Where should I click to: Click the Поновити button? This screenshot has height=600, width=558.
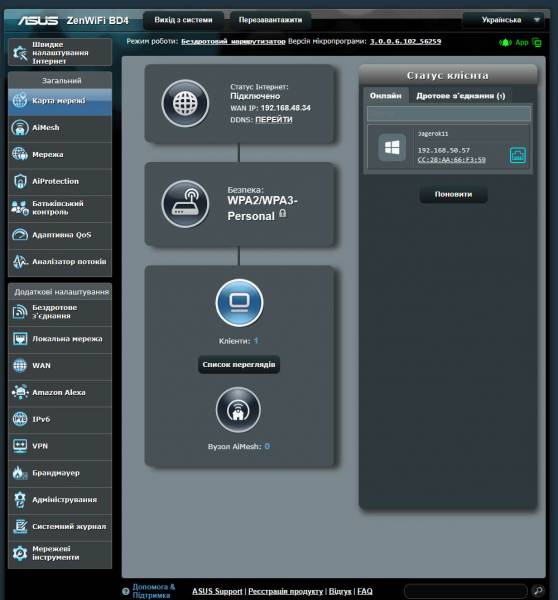[453, 194]
